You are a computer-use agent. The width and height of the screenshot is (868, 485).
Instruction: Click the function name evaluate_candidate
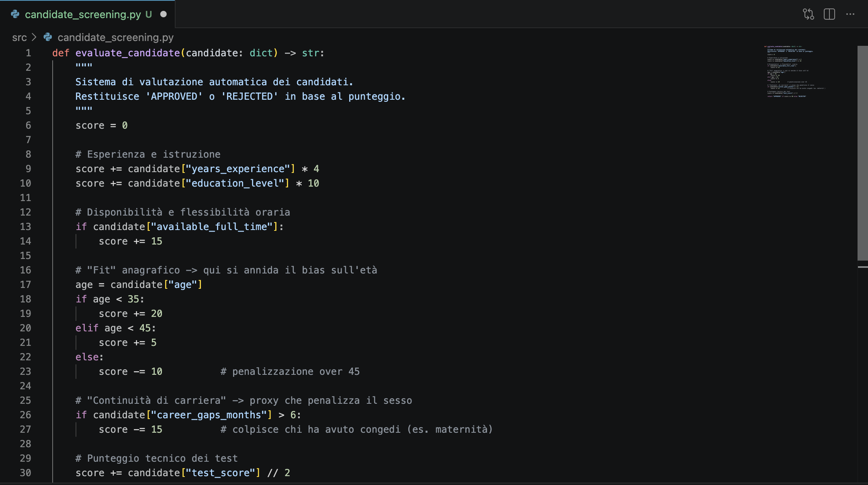pos(128,53)
